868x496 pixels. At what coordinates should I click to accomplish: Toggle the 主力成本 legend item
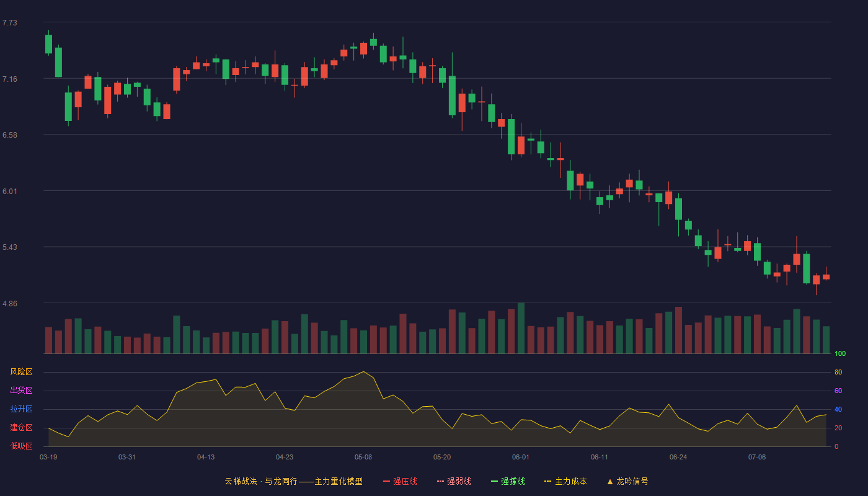(x=565, y=481)
